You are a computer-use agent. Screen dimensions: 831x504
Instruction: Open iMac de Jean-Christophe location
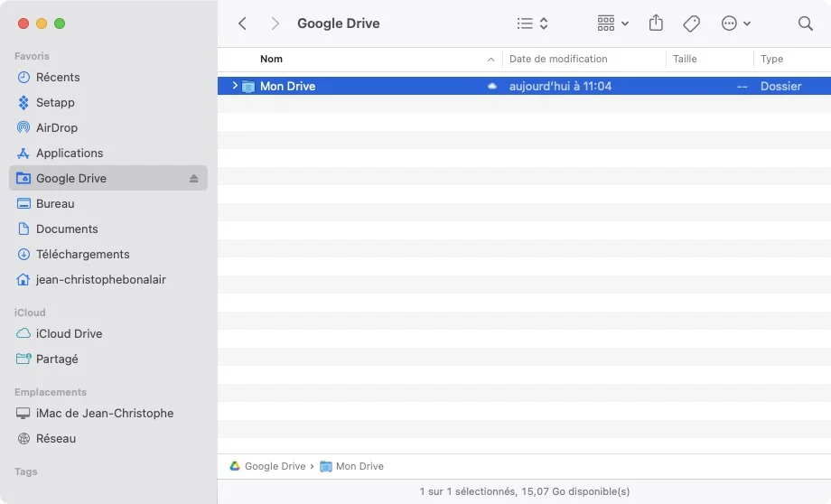pyautogui.click(x=108, y=413)
